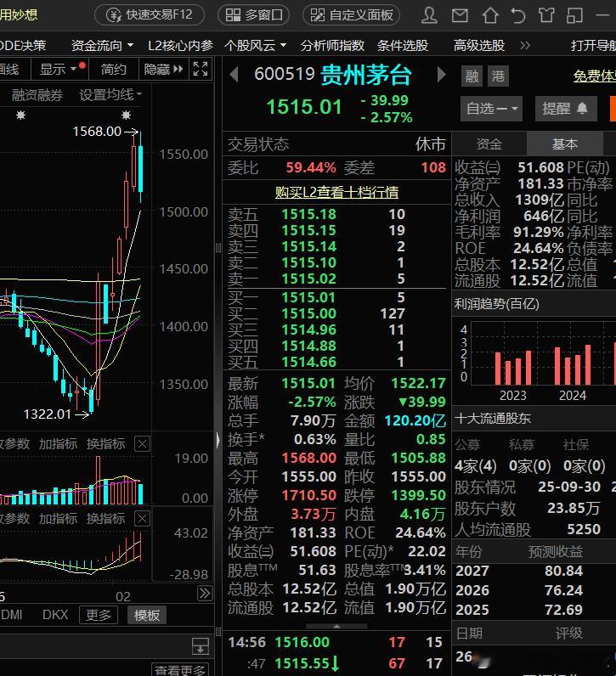Viewport: 616px width, 676px height.
Task: Click the 隐藏 hide panel button
Action: coord(163,69)
